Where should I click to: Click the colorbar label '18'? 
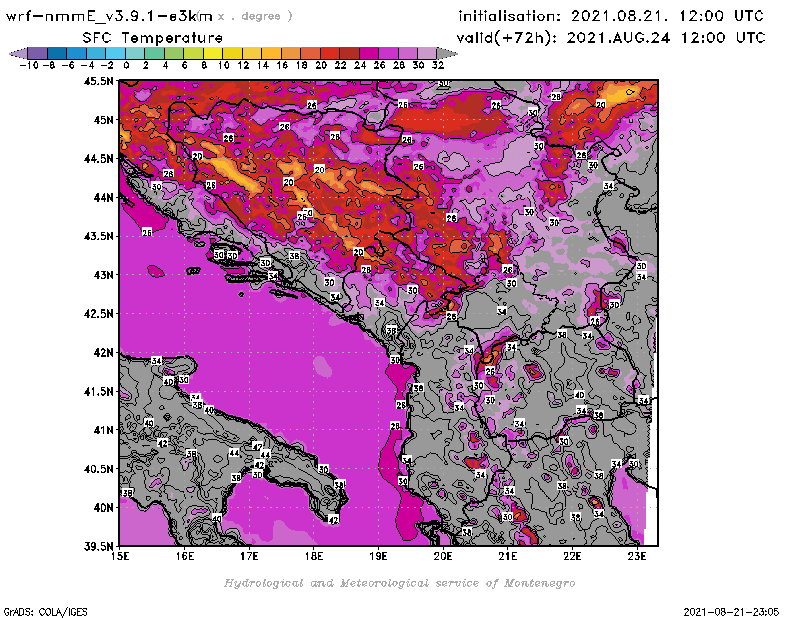(302, 66)
